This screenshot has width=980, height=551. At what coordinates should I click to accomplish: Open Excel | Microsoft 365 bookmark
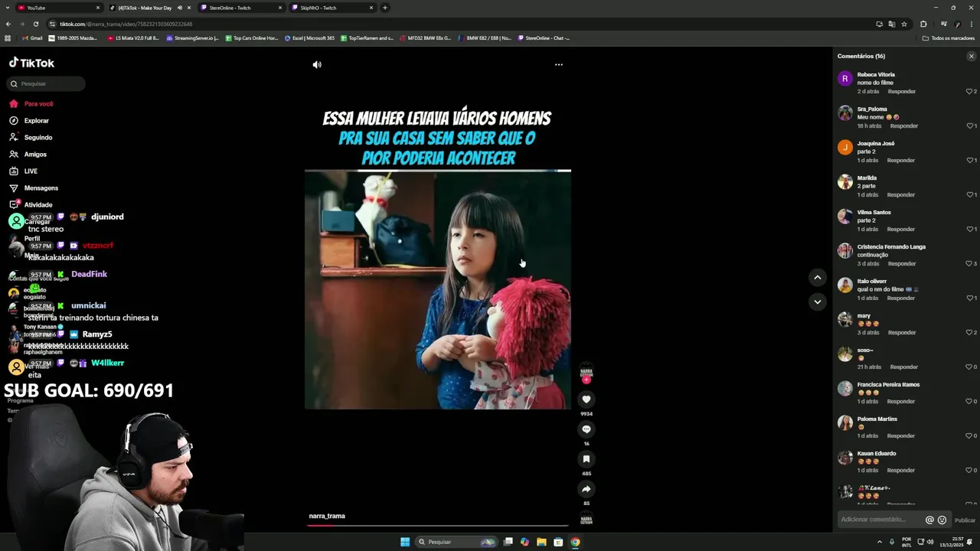coord(309,38)
